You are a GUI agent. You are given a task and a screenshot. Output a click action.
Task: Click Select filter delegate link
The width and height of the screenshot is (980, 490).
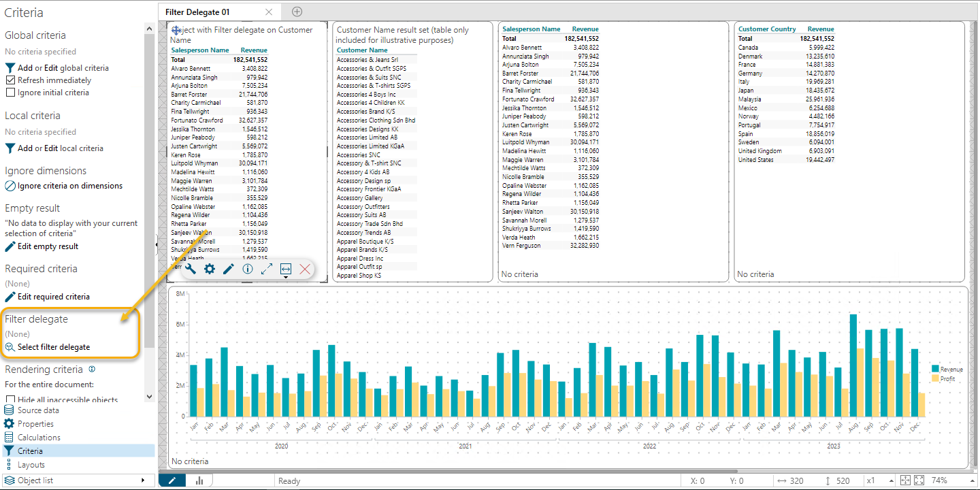(53, 347)
